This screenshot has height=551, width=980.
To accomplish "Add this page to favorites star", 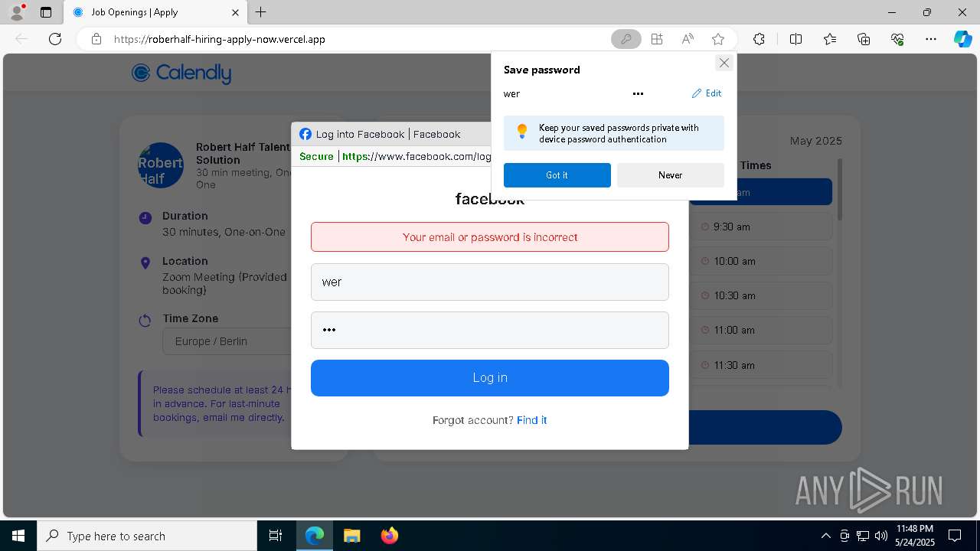I will pyautogui.click(x=718, y=39).
